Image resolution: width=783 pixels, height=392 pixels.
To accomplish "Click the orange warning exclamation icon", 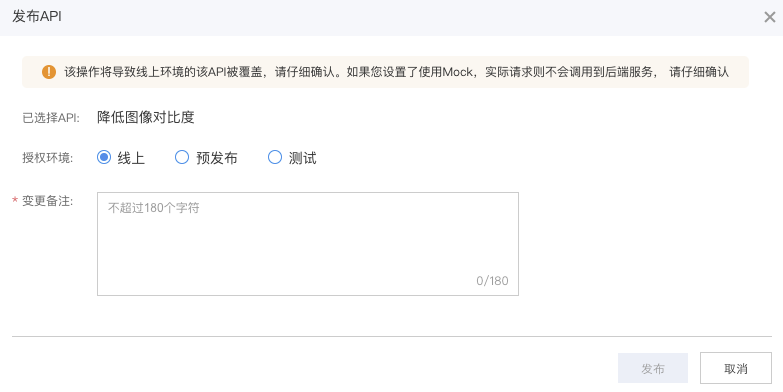I will coord(49,72).
